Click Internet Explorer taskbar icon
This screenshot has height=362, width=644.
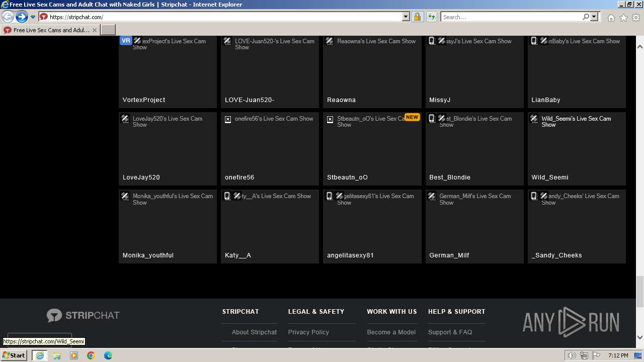(x=40, y=355)
